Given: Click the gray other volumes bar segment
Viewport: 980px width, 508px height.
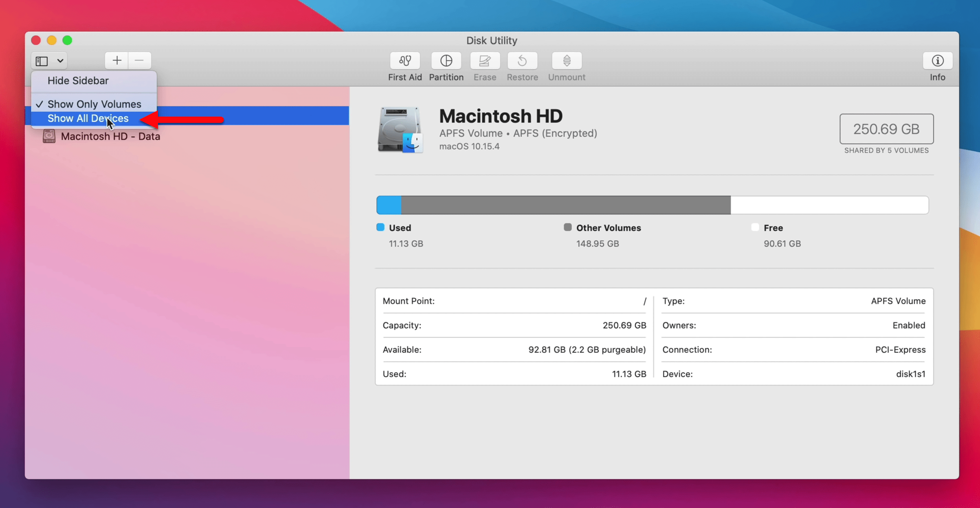Looking at the screenshot, I should [x=566, y=205].
